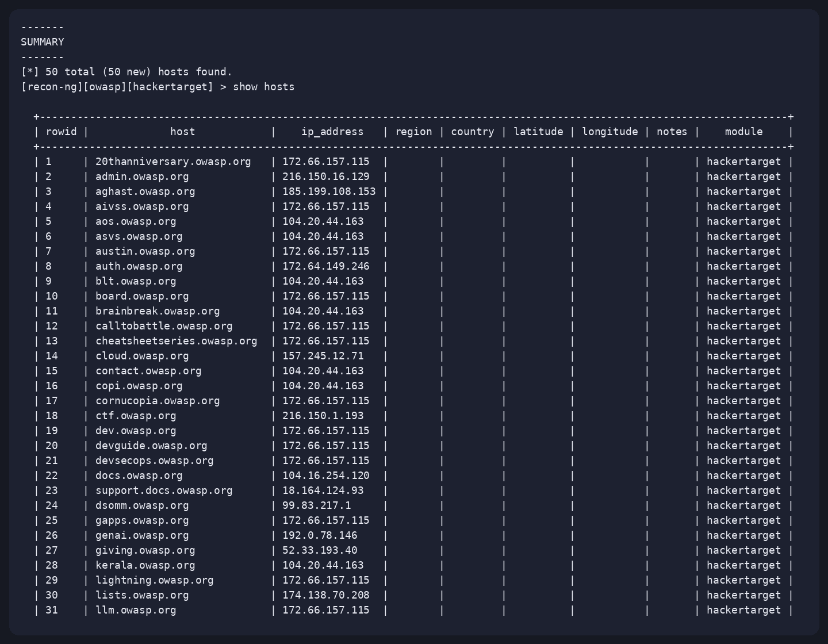Click the 'rowid' column header
Image resolution: width=828 pixels, height=644 pixels.
pyautogui.click(x=61, y=132)
